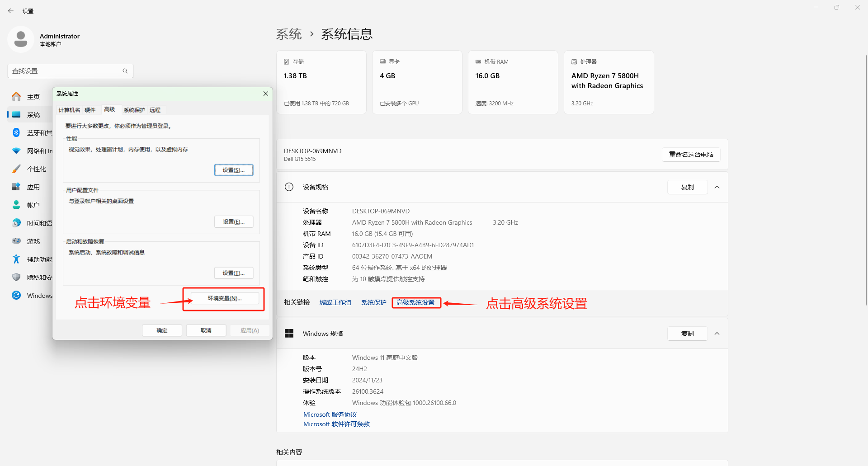The width and height of the screenshot is (868, 466).
Task: Open the 域或工作组 link
Action: pyautogui.click(x=335, y=302)
